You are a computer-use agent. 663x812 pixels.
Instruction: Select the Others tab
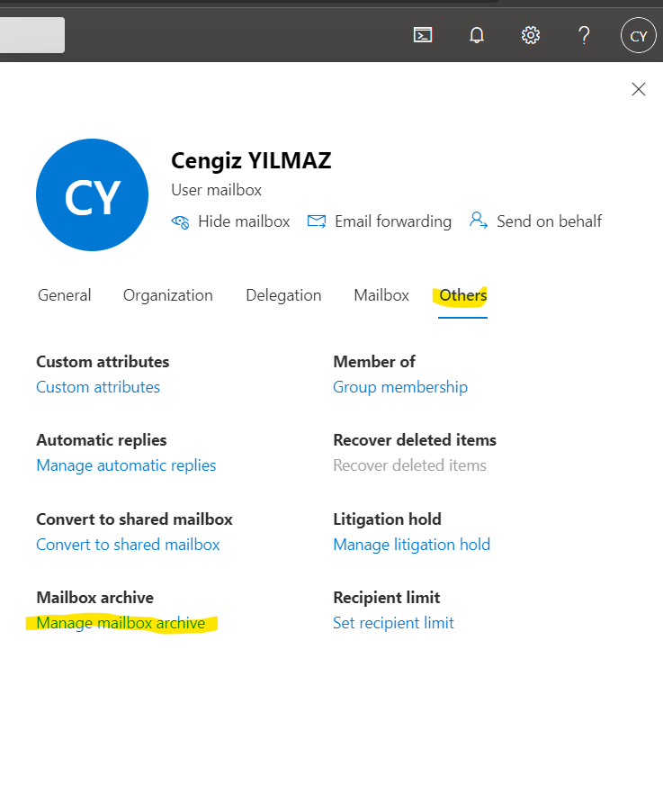(x=463, y=295)
